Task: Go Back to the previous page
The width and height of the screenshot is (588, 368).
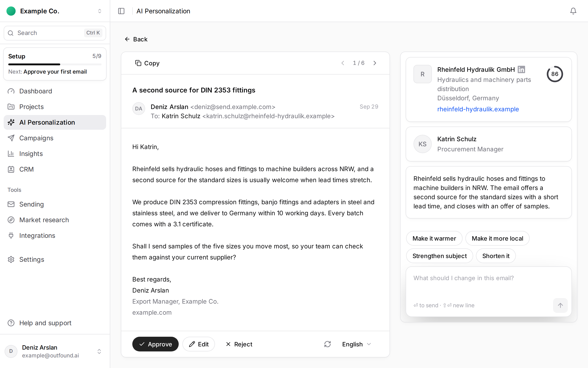Action: pos(136,39)
